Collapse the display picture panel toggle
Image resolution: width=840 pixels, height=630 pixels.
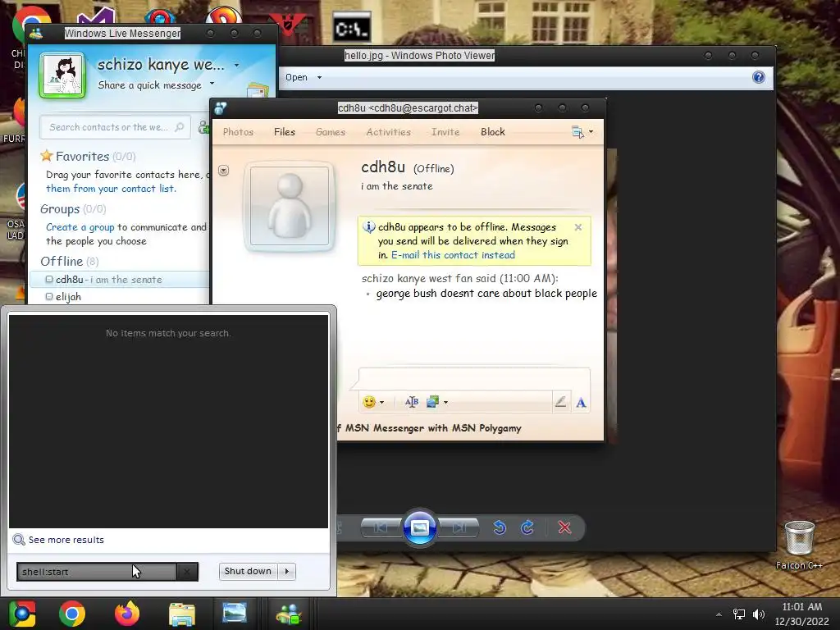223,171
